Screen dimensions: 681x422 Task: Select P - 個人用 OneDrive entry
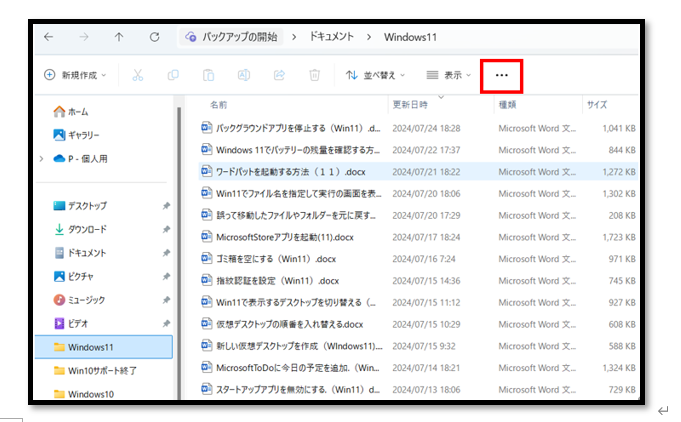click(x=81, y=159)
